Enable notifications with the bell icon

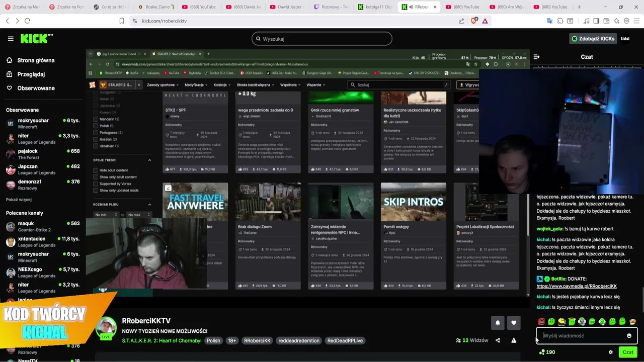coord(498,323)
